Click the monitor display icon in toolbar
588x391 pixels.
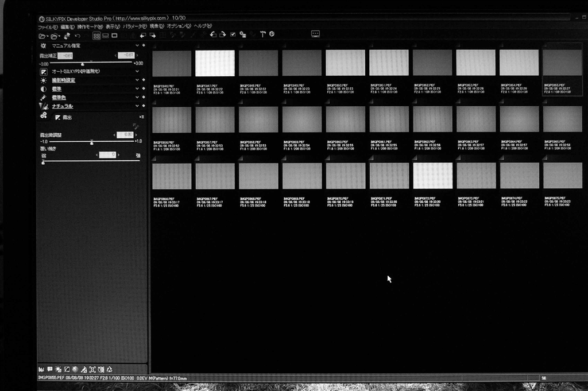[315, 34]
